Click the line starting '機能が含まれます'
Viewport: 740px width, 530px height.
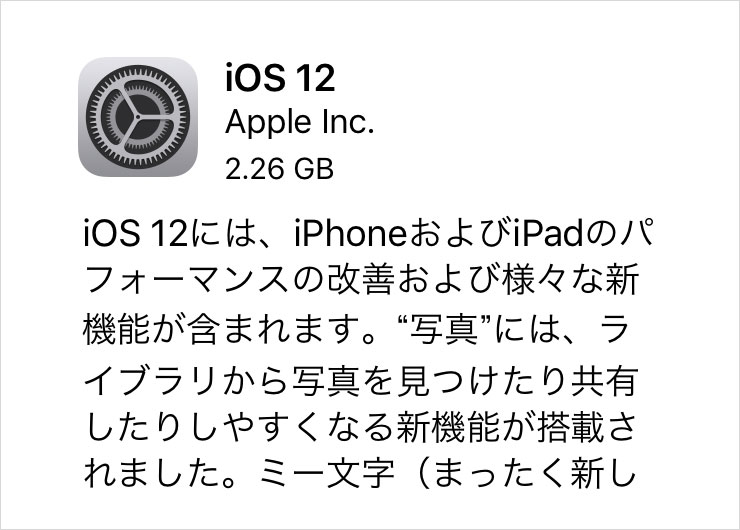(356, 329)
